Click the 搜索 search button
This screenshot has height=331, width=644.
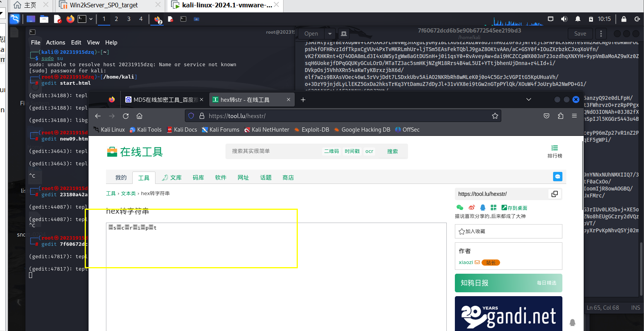(x=393, y=151)
